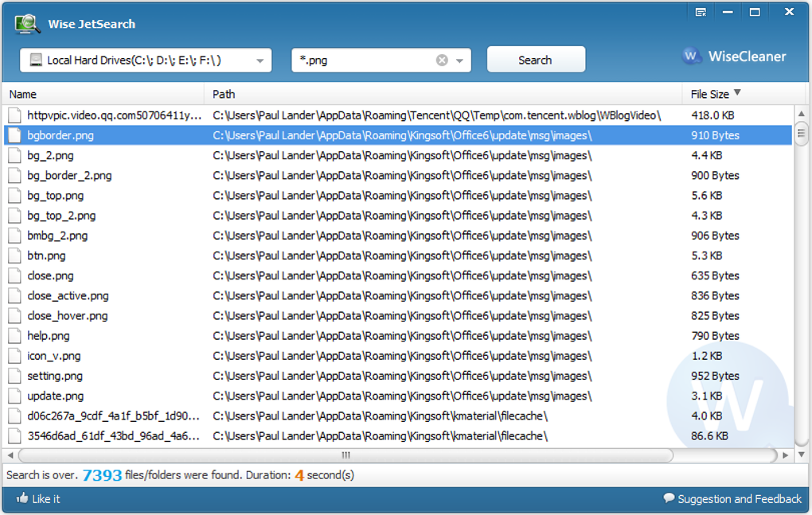Click the horizontal scrollbar thumb
Image resolution: width=812 pixels, height=515 pixels.
click(x=345, y=455)
